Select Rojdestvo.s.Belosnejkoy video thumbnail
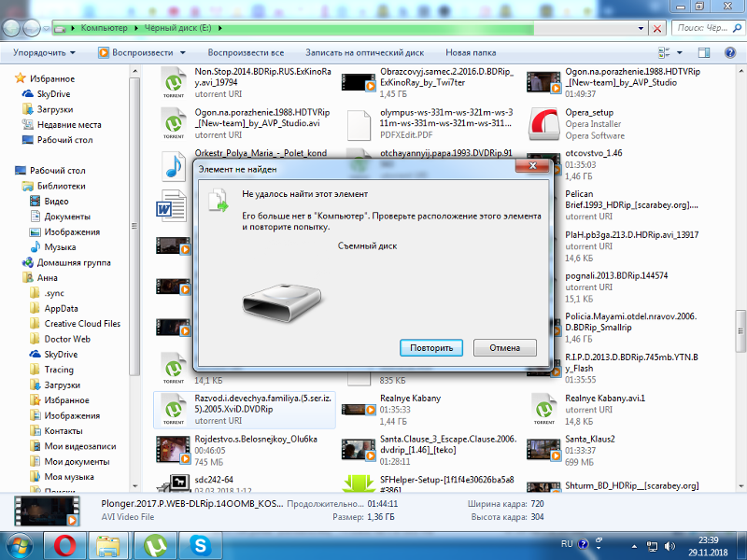This screenshot has width=747, height=560. 174,450
